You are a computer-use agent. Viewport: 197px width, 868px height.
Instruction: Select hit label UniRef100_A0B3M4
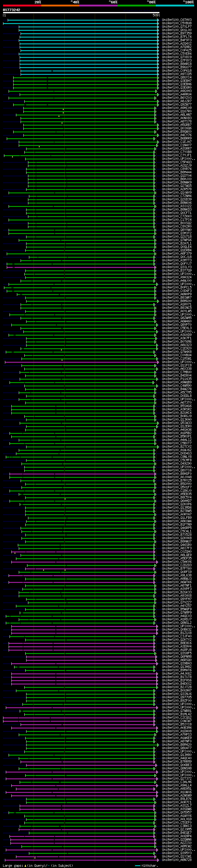tap(177, 728)
